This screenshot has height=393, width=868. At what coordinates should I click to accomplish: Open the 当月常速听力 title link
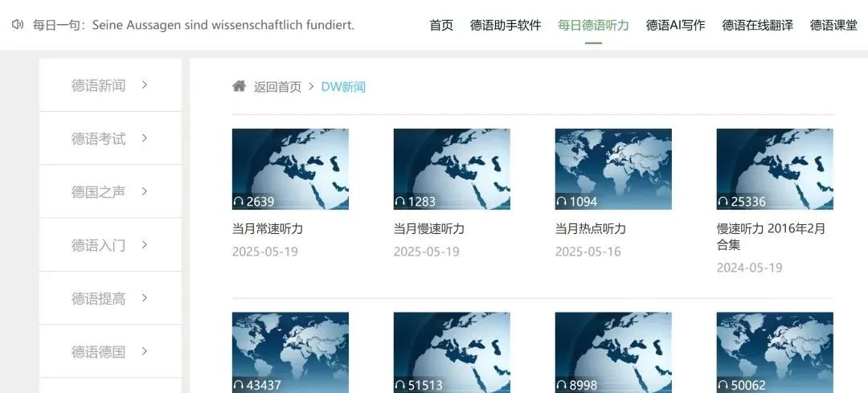268,228
